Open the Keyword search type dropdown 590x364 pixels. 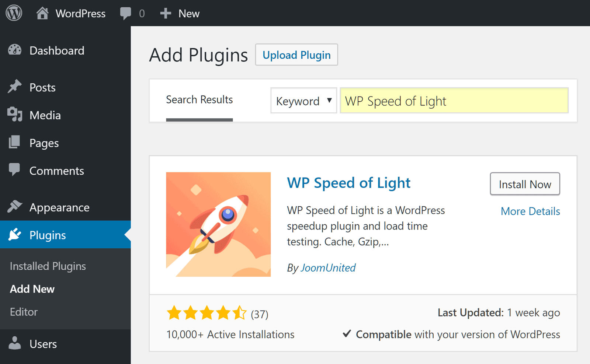click(x=303, y=101)
